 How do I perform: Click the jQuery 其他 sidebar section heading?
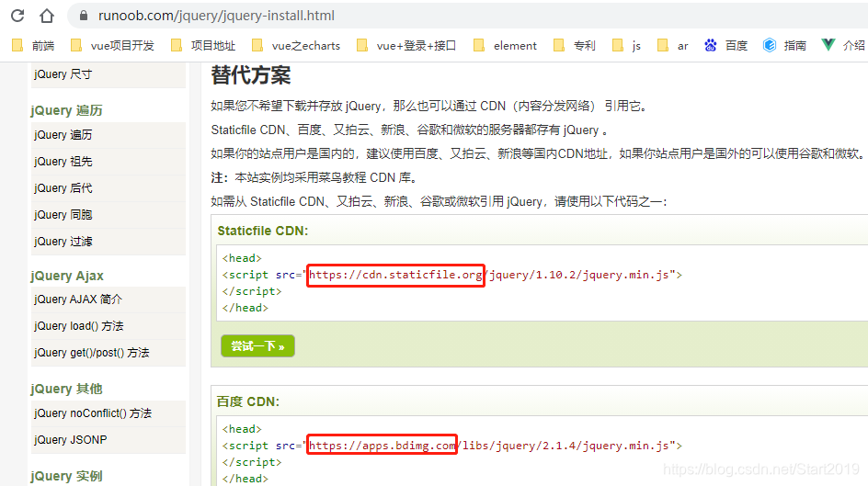tap(66, 389)
